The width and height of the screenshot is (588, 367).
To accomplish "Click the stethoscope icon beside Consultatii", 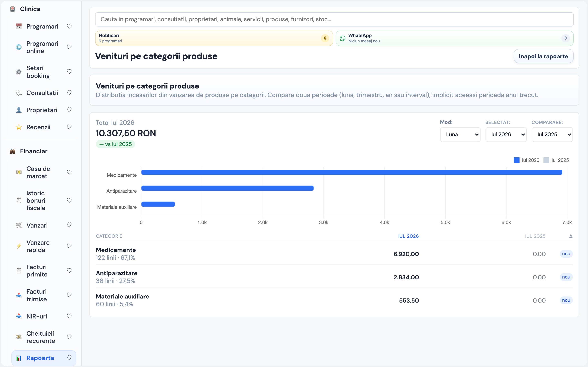I will point(19,93).
